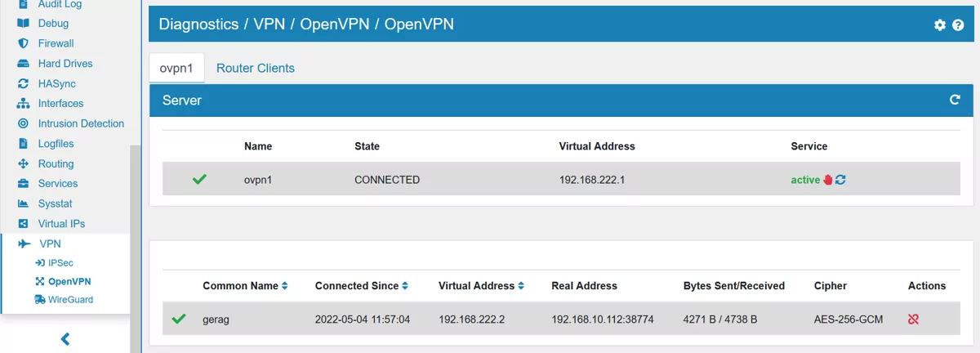Click the Routing arrows icon
The image size is (980, 353).
point(23,163)
